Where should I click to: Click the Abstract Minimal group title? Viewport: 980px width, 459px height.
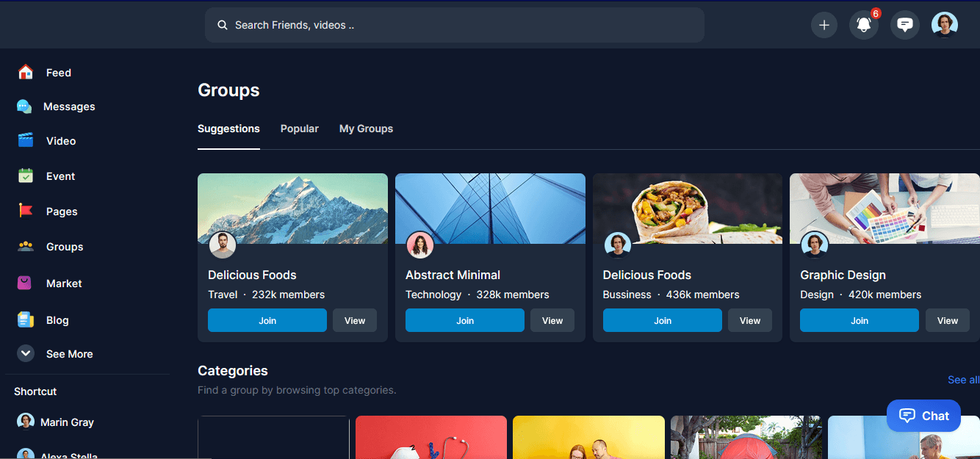point(453,275)
